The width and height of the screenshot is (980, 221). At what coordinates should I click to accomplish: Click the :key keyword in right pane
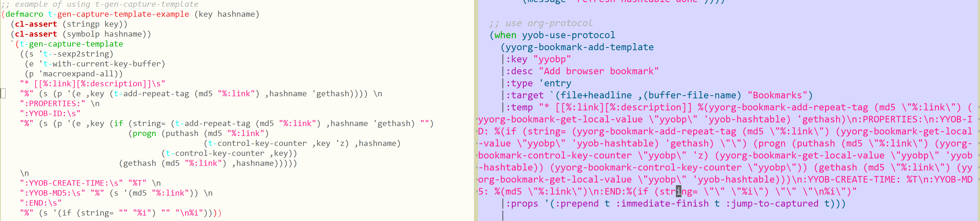point(519,59)
